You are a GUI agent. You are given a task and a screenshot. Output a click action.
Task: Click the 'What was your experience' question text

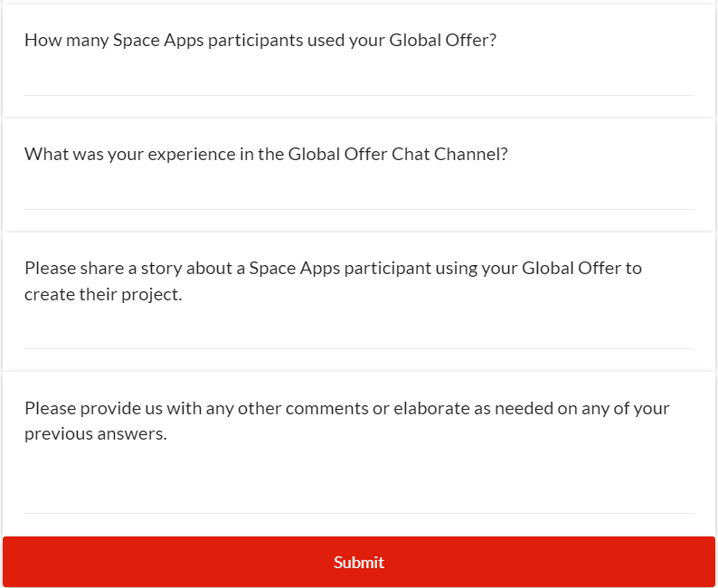click(x=266, y=154)
